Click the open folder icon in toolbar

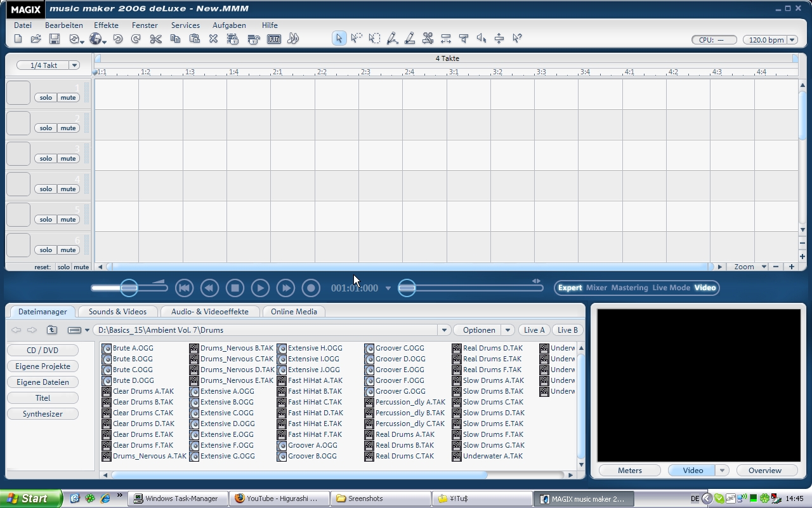pyautogui.click(x=36, y=39)
